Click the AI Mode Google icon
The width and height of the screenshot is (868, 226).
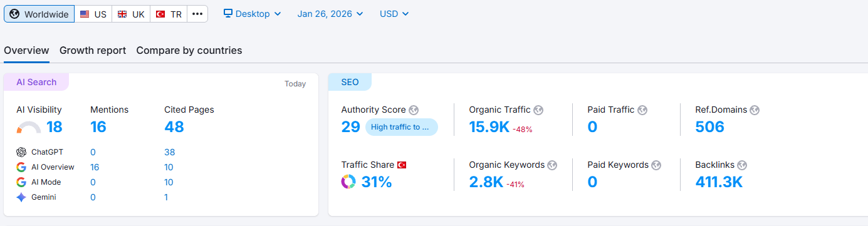[x=21, y=182]
